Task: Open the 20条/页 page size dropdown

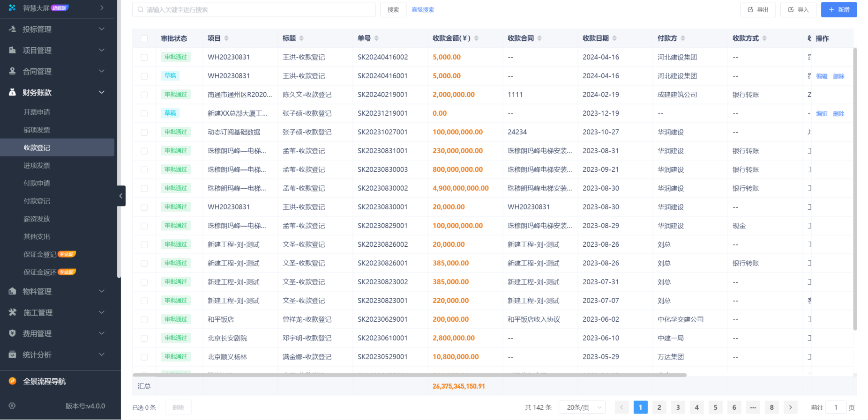Action: [582, 407]
